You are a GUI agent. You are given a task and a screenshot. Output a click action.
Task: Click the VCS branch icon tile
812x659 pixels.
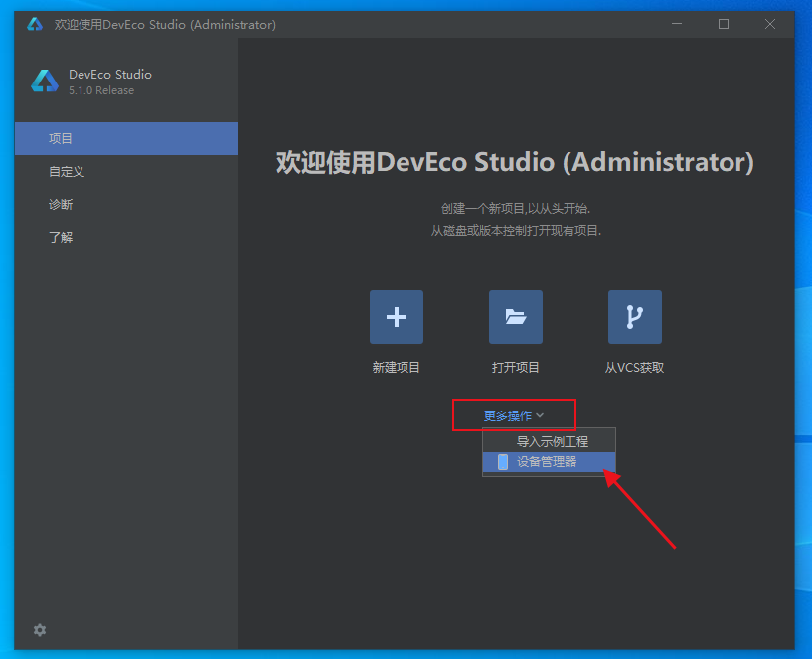click(x=634, y=317)
